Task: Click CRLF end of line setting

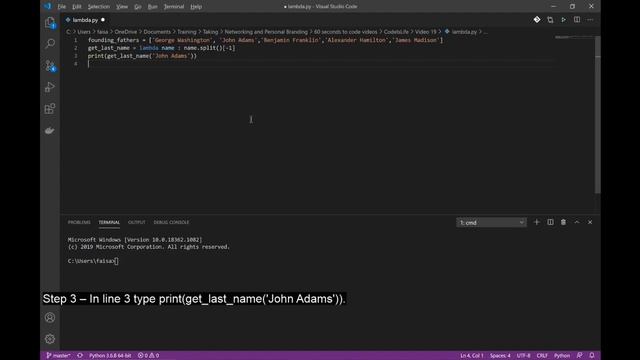Action: [x=542, y=356]
